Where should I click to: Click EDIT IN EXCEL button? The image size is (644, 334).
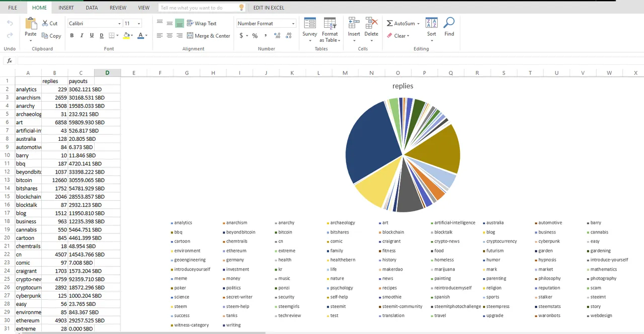click(269, 8)
